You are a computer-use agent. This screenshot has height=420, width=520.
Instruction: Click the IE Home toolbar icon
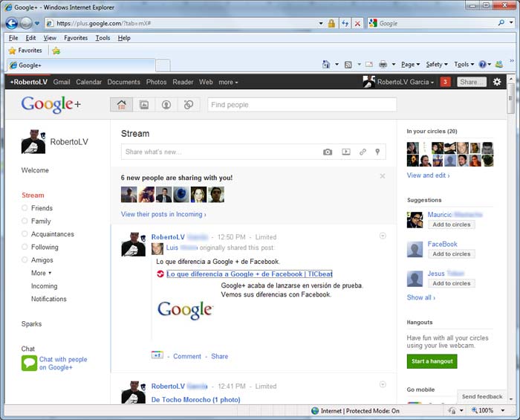326,65
